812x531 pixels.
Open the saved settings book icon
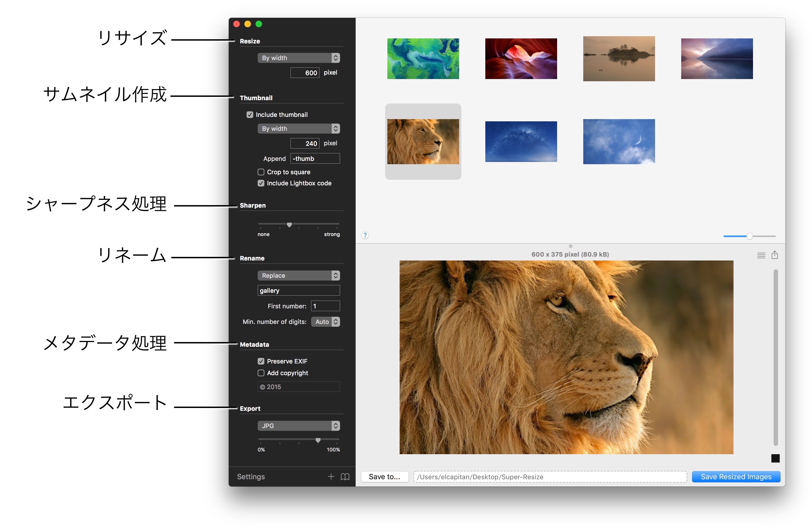[345, 476]
